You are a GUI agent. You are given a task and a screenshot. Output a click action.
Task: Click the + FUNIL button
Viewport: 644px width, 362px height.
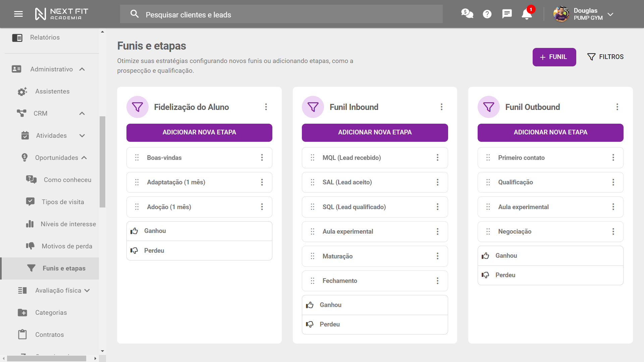pyautogui.click(x=554, y=57)
